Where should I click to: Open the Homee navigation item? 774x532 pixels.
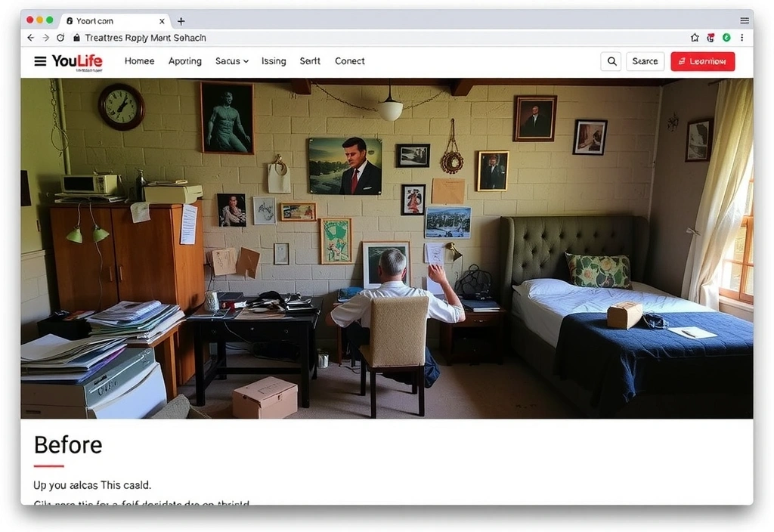pos(139,61)
